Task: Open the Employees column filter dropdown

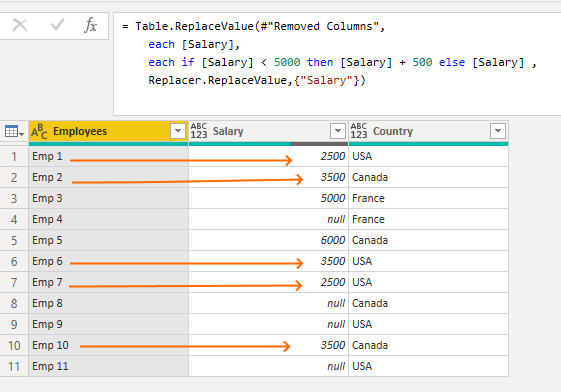Action: (x=178, y=131)
